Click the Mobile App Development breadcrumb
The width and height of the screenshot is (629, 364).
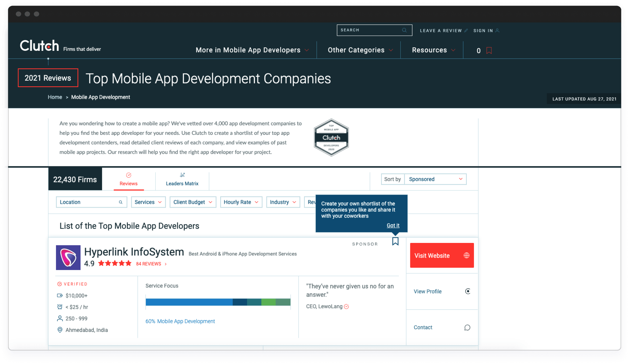point(101,97)
